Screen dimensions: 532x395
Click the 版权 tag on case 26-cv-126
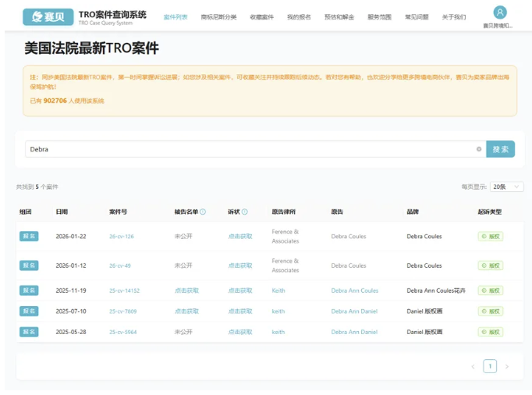tap(491, 237)
